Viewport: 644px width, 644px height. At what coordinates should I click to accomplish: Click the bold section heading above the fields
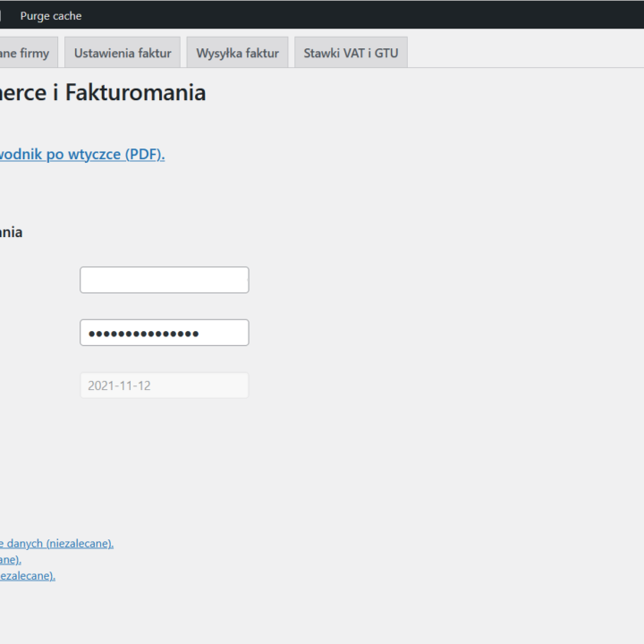pos(11,233)
